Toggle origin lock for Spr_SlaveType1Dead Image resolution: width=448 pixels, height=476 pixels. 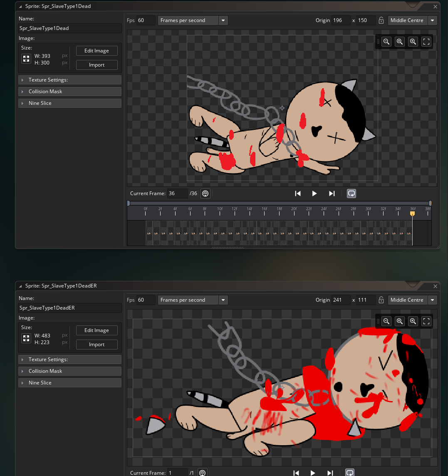[x=381, y=20]
